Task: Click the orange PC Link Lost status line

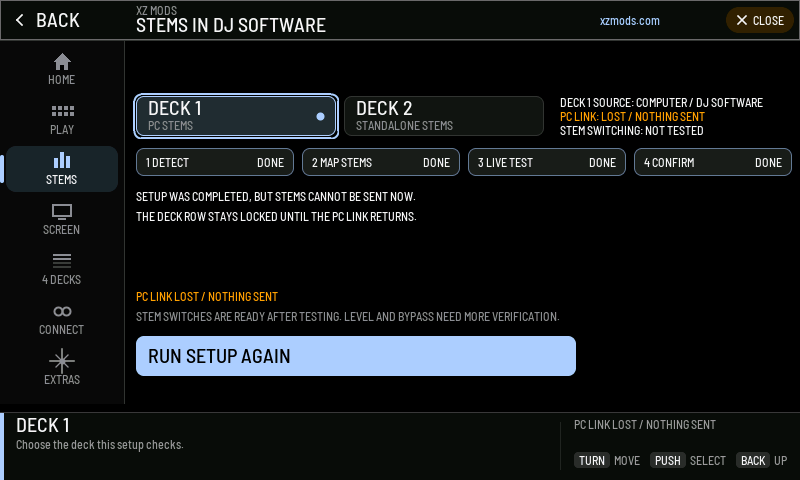Action: (632, 117)
